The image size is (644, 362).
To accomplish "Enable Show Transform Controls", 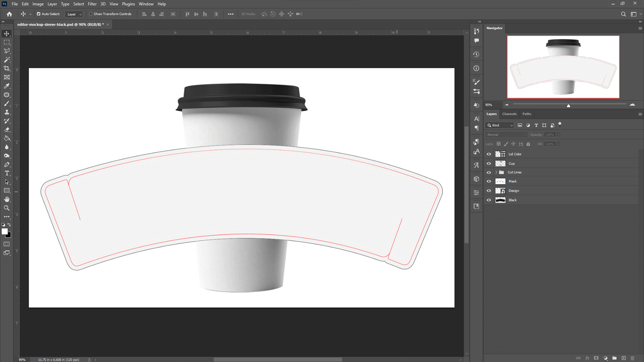I will click(x=90, y=14).
